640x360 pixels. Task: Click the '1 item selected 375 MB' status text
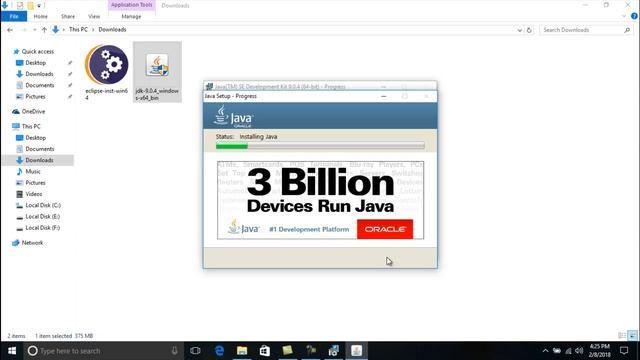[x=64, y=336]
